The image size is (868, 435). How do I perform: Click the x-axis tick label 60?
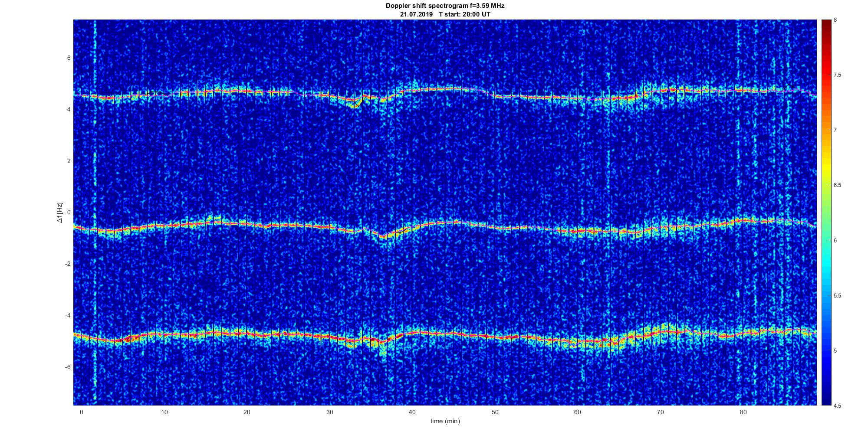pyautogui.click(x=578, y=412)
